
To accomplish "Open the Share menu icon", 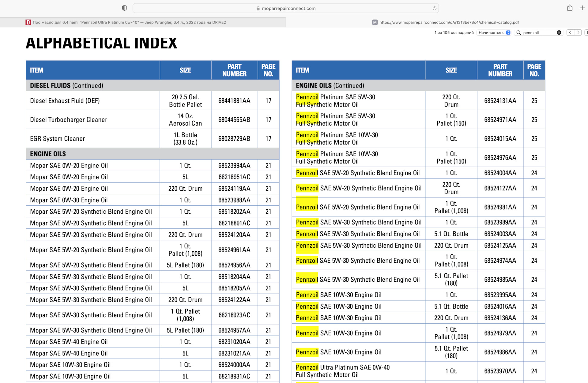I will coord(570,8).
